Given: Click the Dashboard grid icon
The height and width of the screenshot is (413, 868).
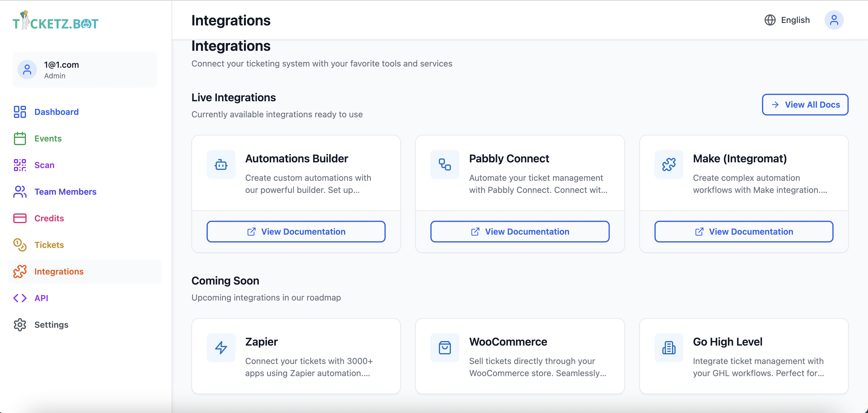Looking at the screenshot, I should 20,112.
